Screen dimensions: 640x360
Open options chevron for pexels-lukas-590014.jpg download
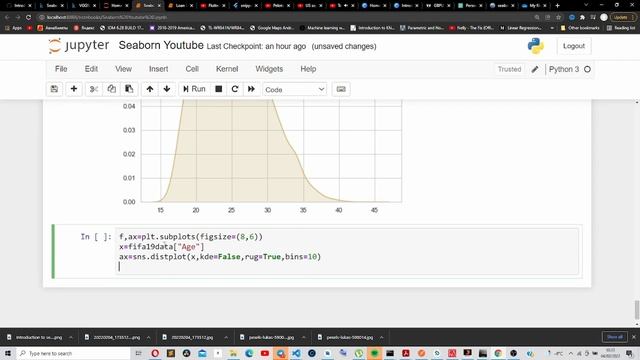(x=382, y=337)
